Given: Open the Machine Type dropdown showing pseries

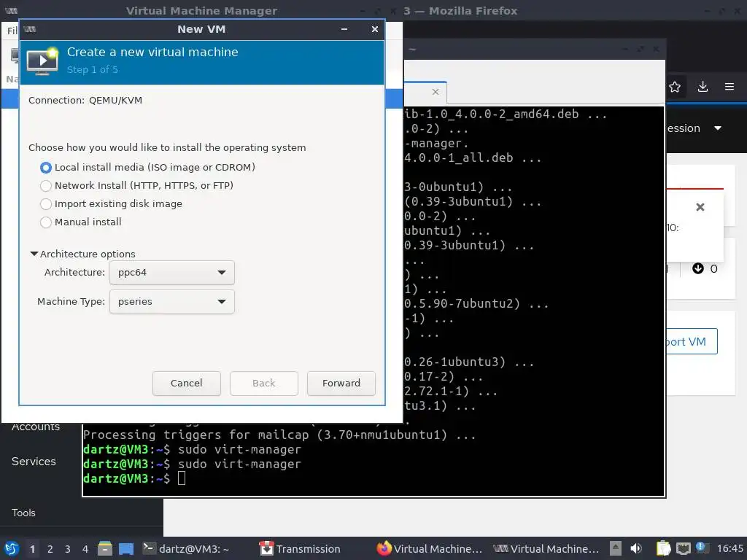Looking at the screenshot, I should [x=172, y=301].
